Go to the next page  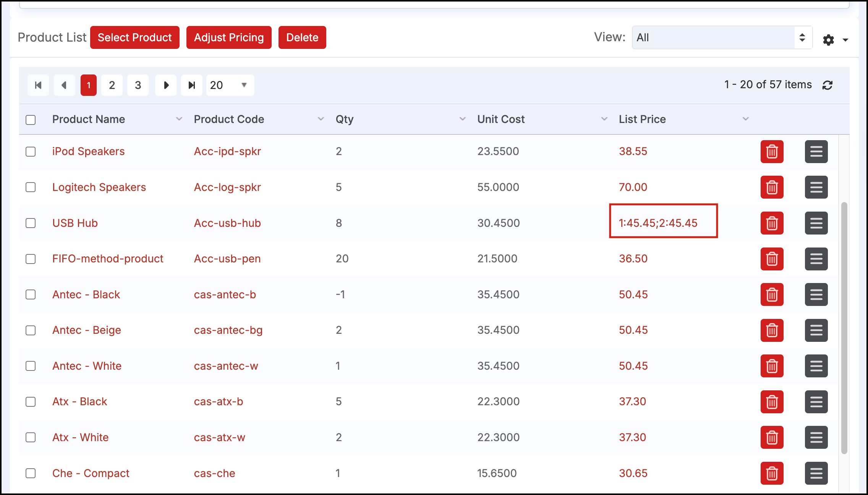pos(166,85)
